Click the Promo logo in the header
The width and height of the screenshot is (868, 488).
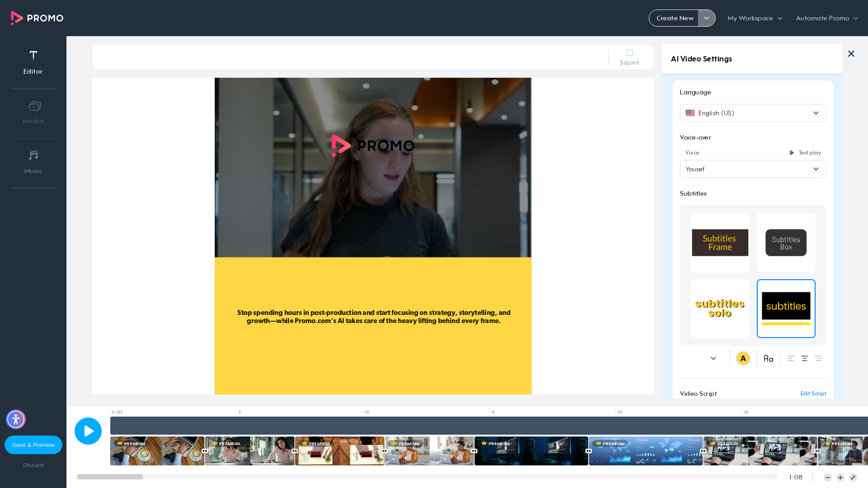click(37, 18)
